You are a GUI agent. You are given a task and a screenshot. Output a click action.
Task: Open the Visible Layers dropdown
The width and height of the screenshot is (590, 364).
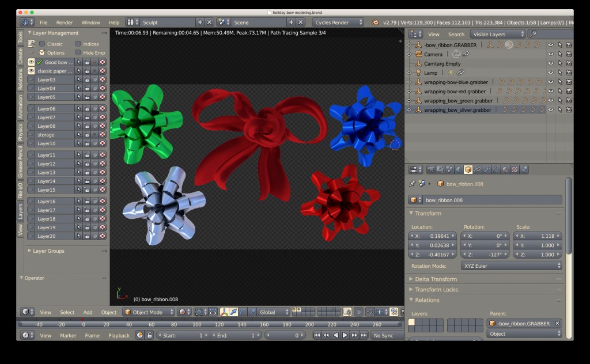pyautogui.click(x=497, y=34)
